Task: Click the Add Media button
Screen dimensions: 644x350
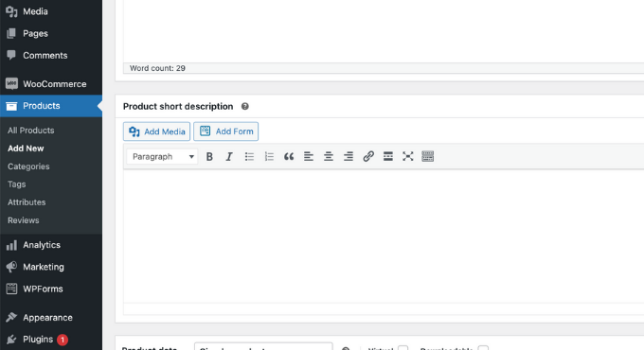Action: (156, 131)
